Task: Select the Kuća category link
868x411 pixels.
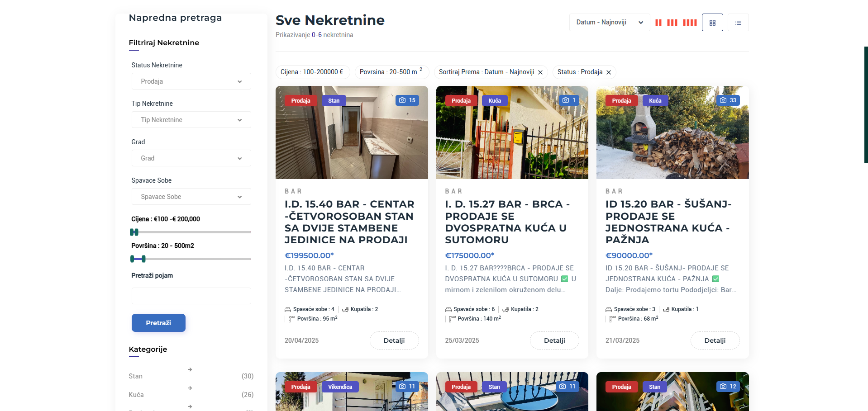Action: pos(136,395)
